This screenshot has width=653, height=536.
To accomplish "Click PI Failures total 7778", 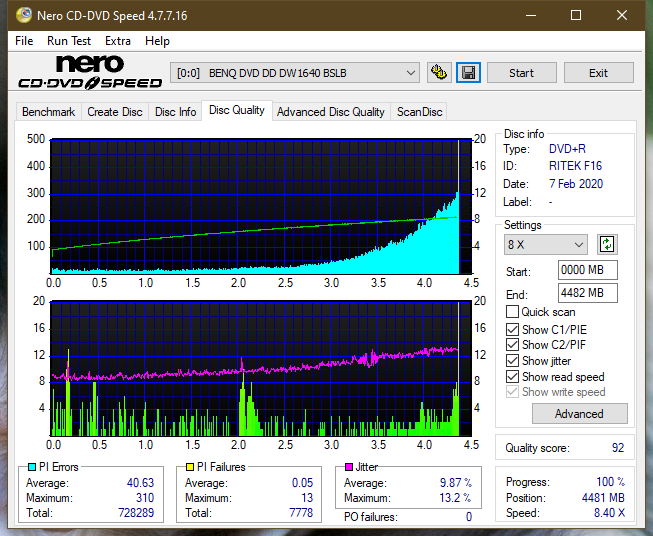I will (301, 513).
